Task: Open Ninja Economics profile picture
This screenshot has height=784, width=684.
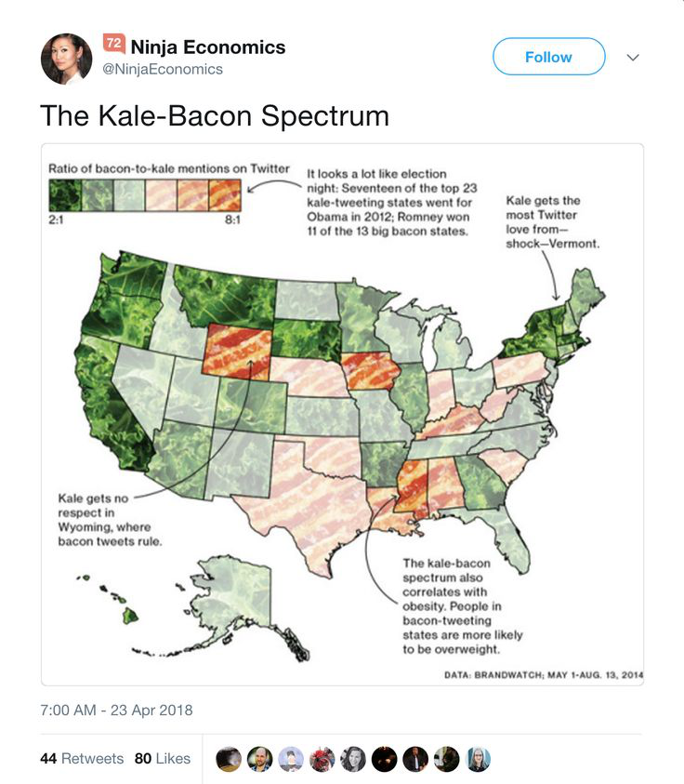Action: pyautogui.click(x=67, y=59)
